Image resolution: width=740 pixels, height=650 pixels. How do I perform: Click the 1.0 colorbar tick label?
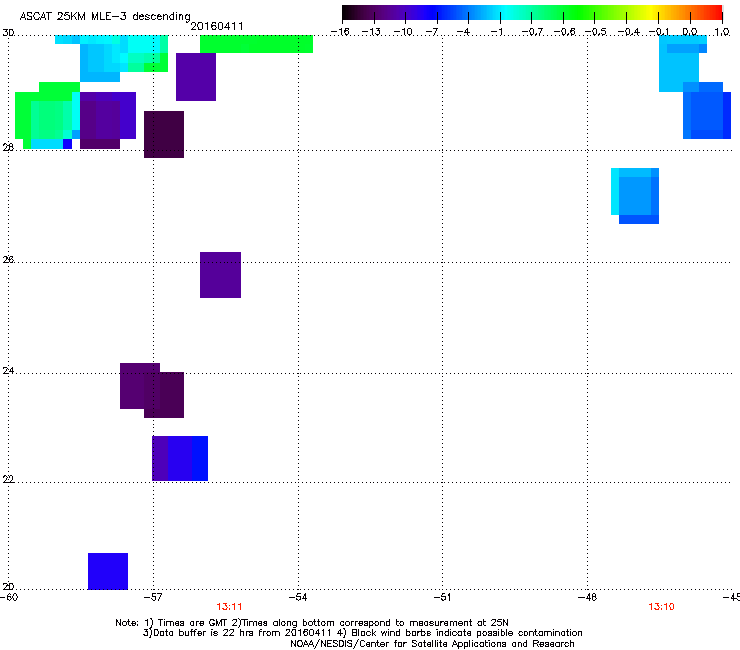pos(722,32)
